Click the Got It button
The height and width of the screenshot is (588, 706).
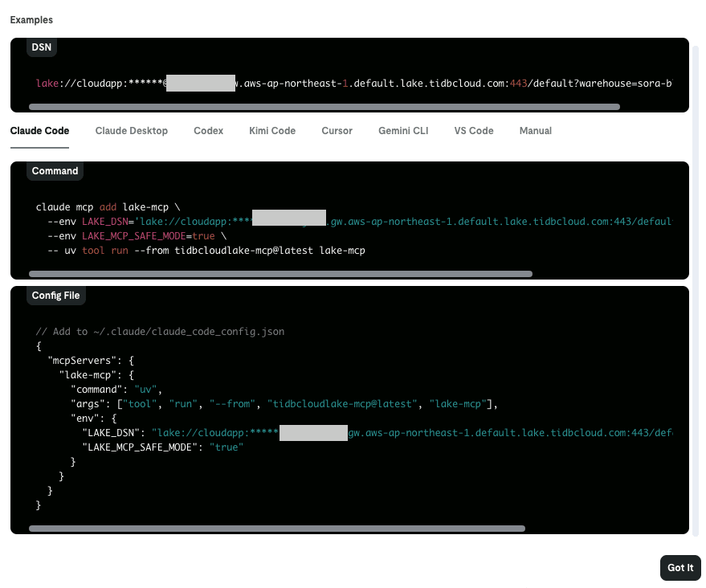[x=680, y=568]
